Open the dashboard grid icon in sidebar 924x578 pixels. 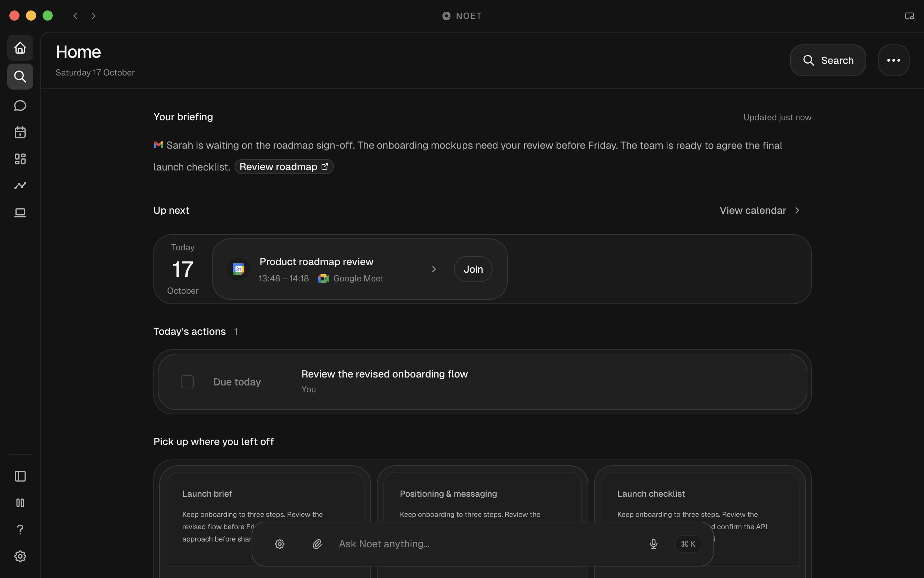tap(20, 159)
